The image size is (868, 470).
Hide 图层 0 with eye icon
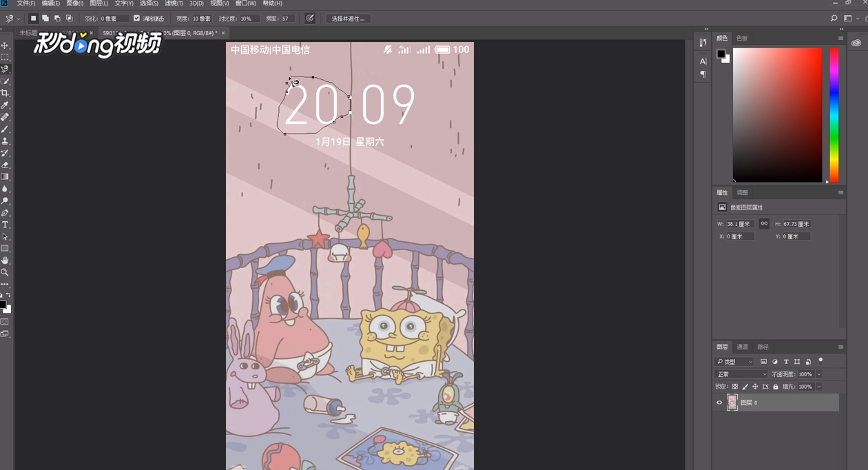(719, 402)
